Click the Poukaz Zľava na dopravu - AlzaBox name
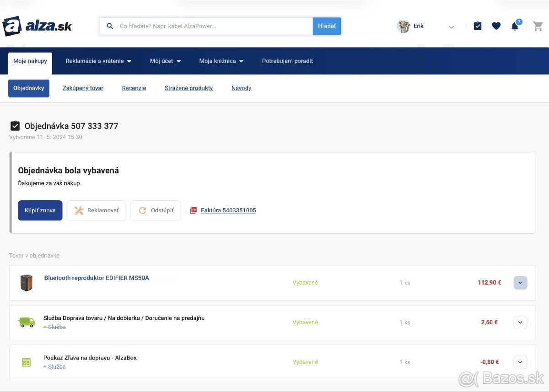This screenshot has width=549, height=392. [x=90, y=358]
